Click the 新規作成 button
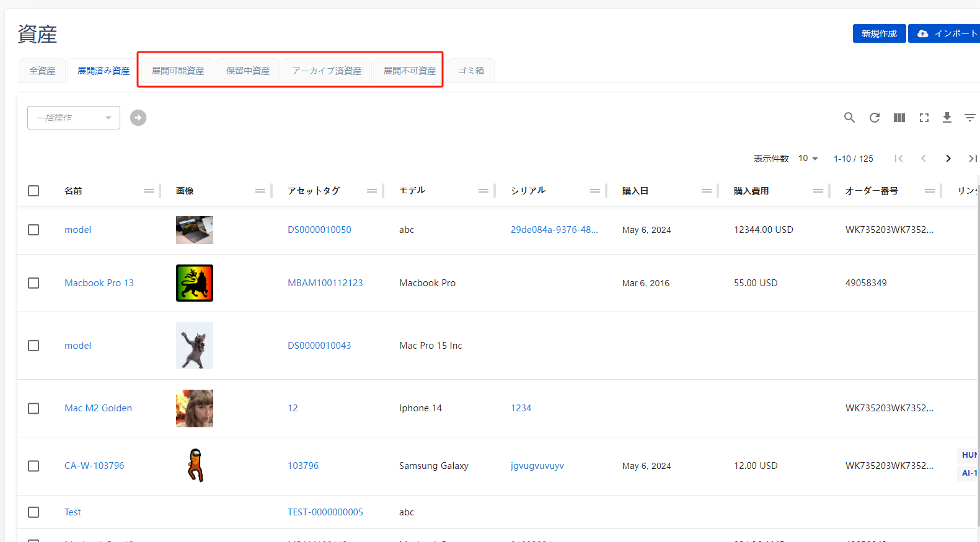The height and width of the screenshot is (542, 980). pyautogui.click(x=878, y=33)
